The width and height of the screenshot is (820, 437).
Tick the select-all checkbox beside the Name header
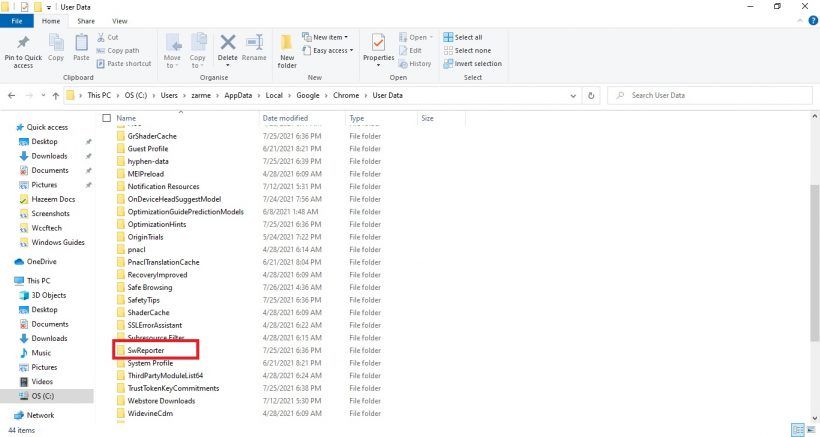pyautogui.click(x=107, y=118)
